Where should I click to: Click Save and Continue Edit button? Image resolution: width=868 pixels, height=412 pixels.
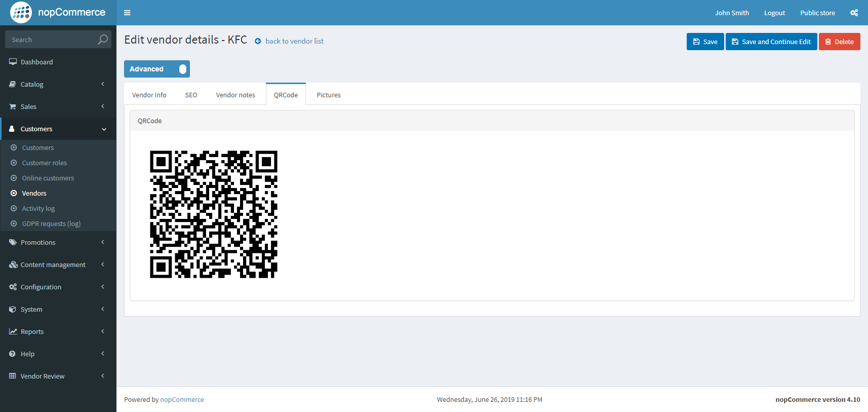pos(771,42)
